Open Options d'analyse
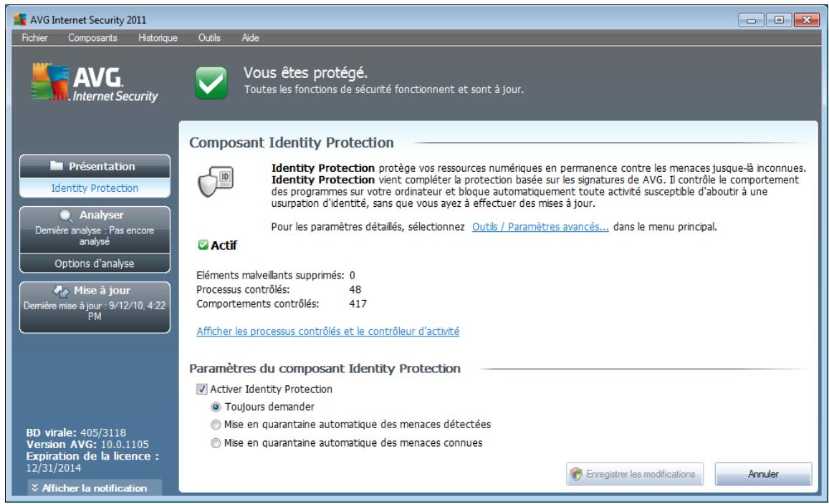This screenshot has width=829, height=504. tap(95, 263)
